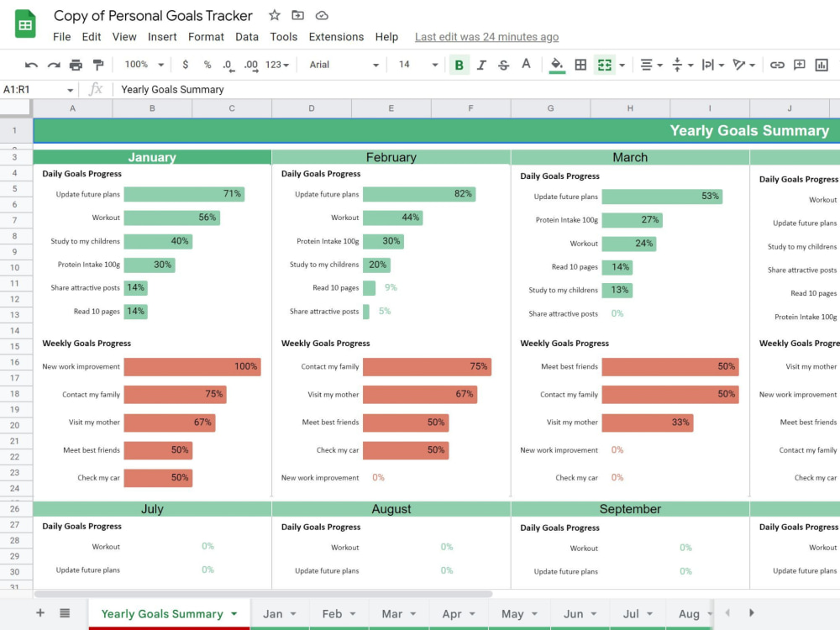Switch to the May sheet tab

(512, 614)
